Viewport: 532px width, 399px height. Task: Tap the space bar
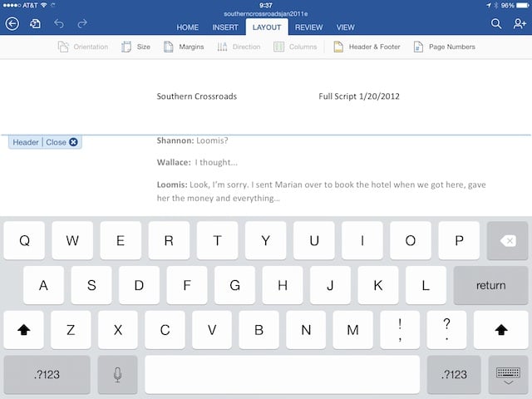click(283, 375)
